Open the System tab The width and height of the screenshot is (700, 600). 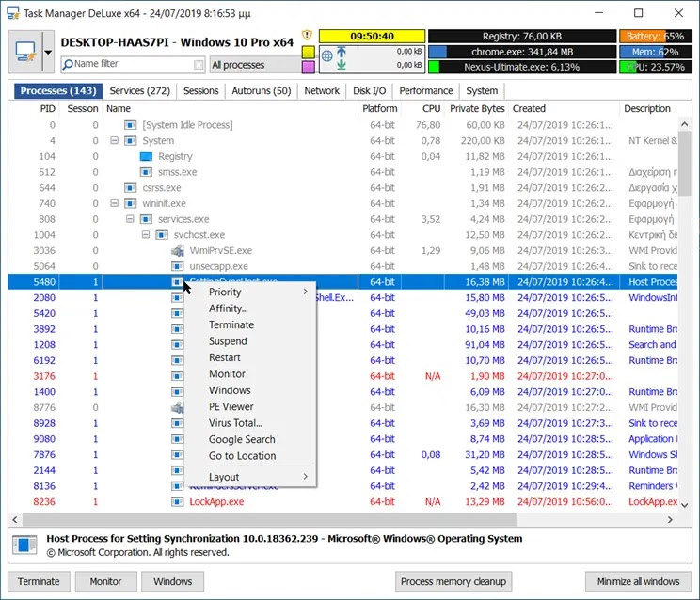pyautogui.click(x=482, y=91)
